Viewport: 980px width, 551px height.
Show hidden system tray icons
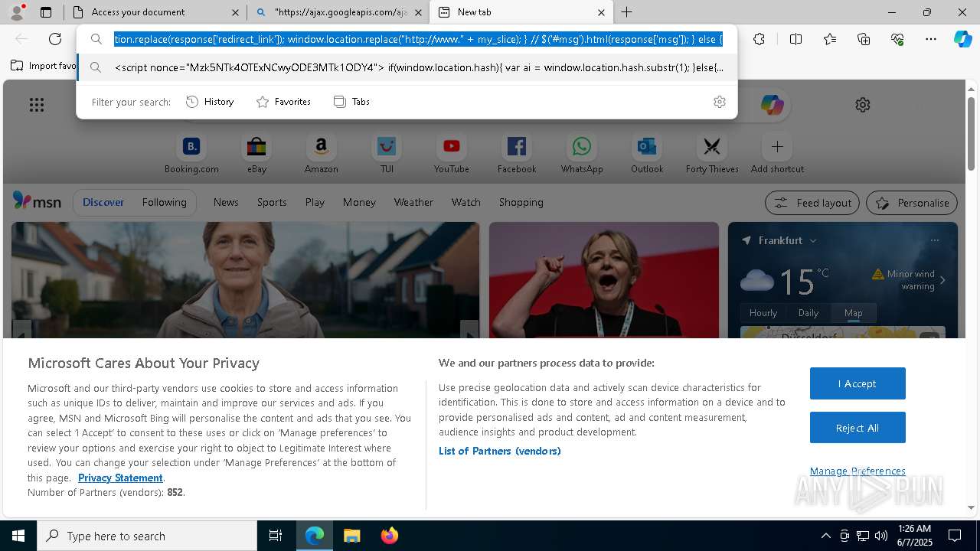pyautogui.click(x=825, y=536)
